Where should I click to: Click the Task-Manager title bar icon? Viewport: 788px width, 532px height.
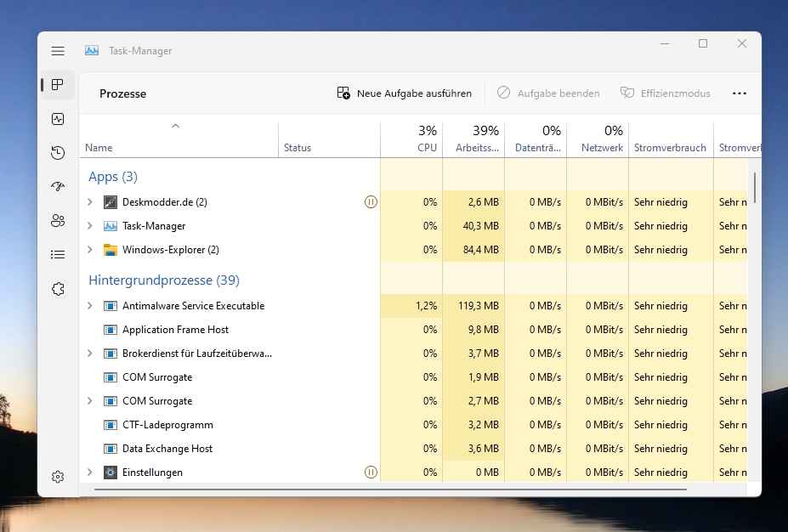[92, 50]
